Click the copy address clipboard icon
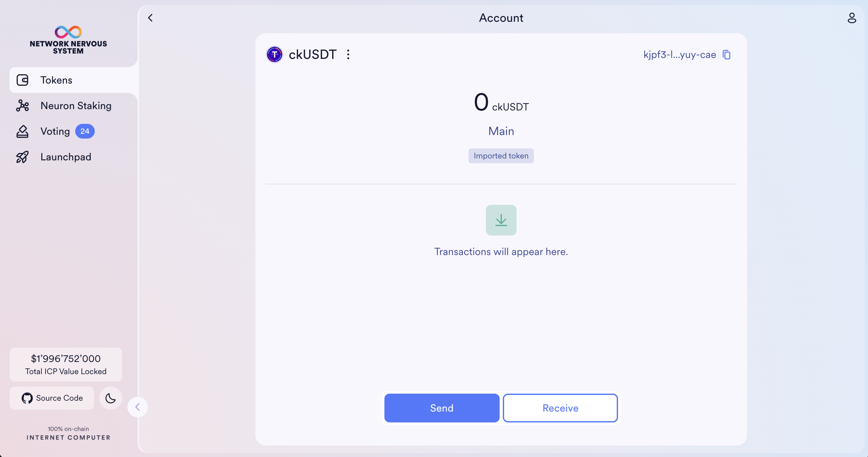 click(x=726, y=54)
